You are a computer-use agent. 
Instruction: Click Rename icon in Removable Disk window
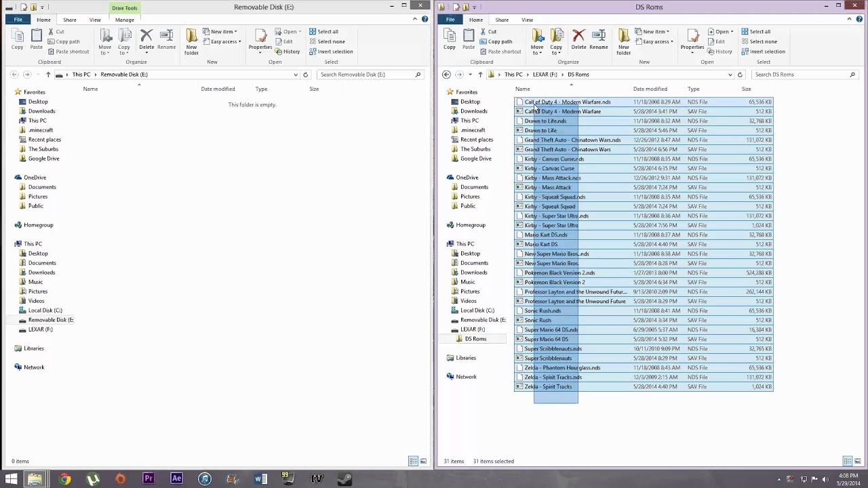tap(166, 39)
